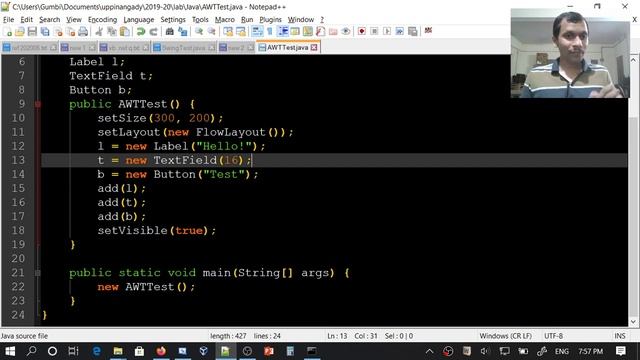
Task: Collapse the main method fold at line 21
Action: point(38,273)
